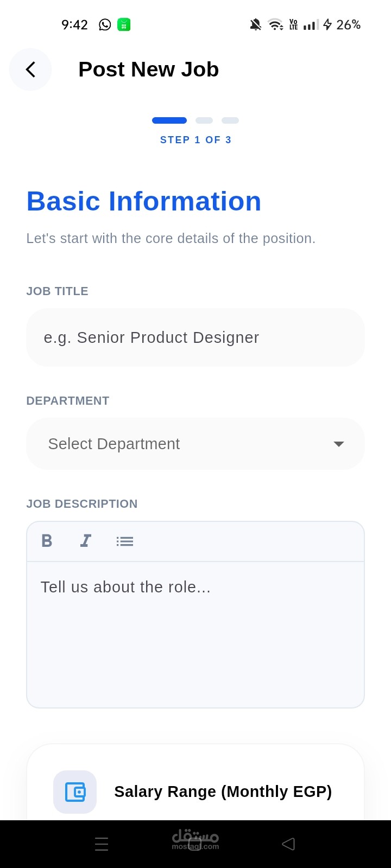Tap the muted bell status icon

255,24
